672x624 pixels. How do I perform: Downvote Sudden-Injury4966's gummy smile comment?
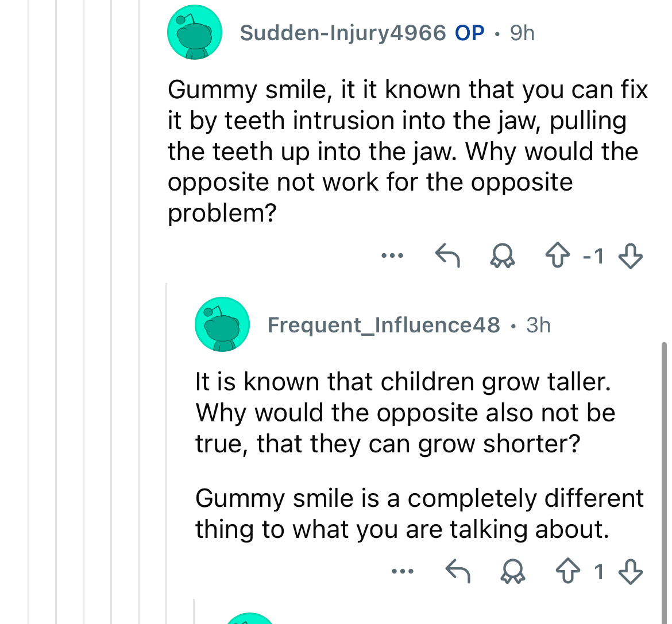630,255
